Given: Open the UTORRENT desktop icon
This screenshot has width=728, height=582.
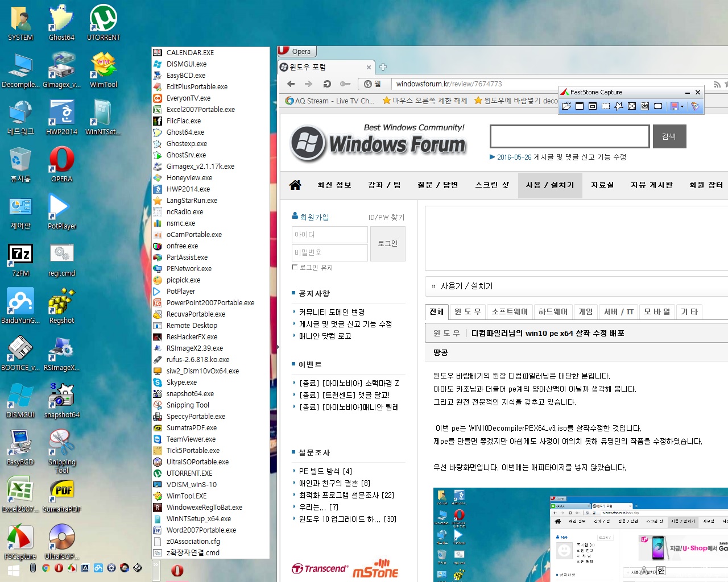Looking at the screenshot, I should point(104,23).
